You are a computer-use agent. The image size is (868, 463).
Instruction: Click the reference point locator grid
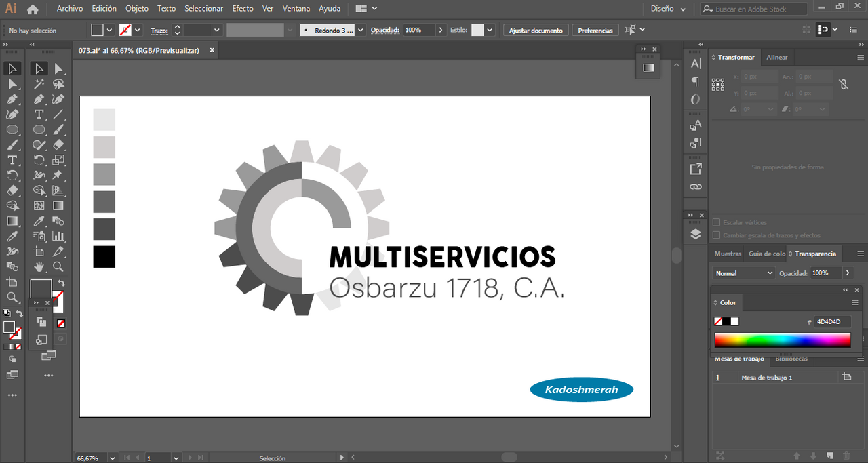[718, 85]
